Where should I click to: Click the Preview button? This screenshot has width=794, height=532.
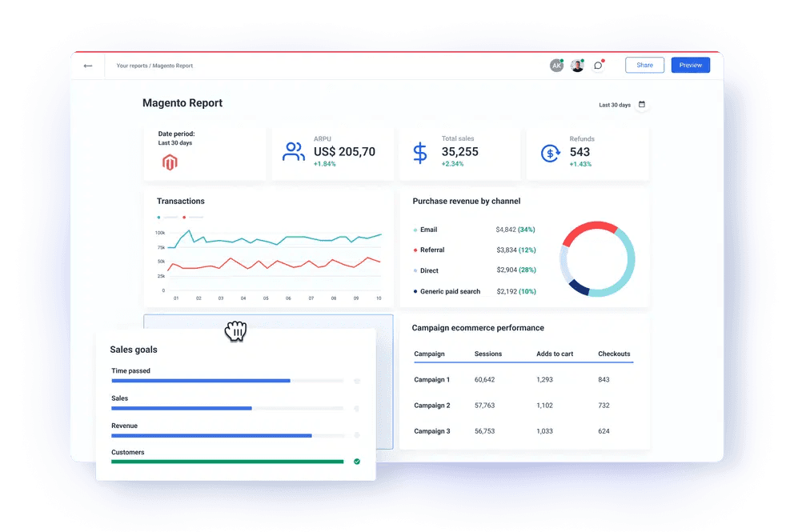(x=691, y=65)
